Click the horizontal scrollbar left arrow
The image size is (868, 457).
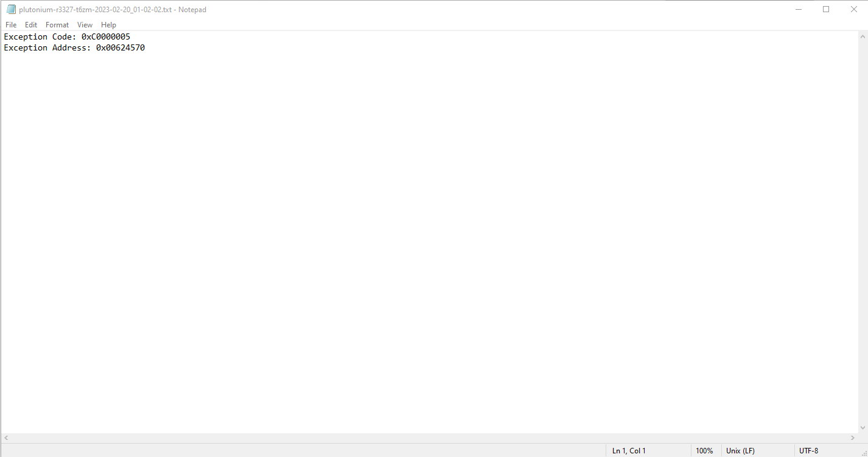[6, 438]
